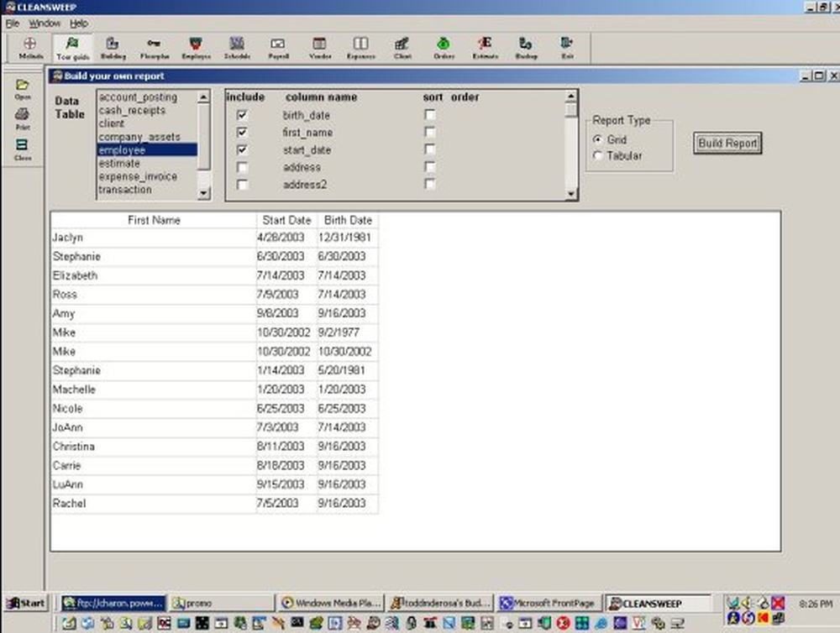The width and height of the screenshot is (840, 633).
Task: Open the Employee toolbar icon
Action: (x=196, y=46)
